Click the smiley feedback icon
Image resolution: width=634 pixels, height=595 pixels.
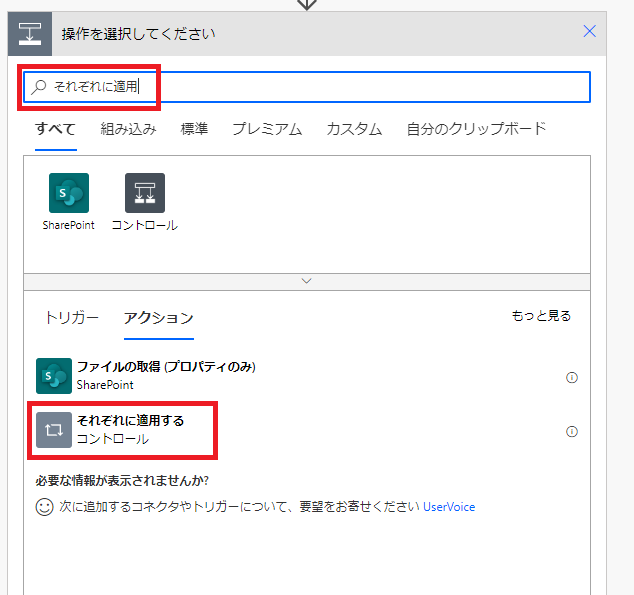(44, 507)
